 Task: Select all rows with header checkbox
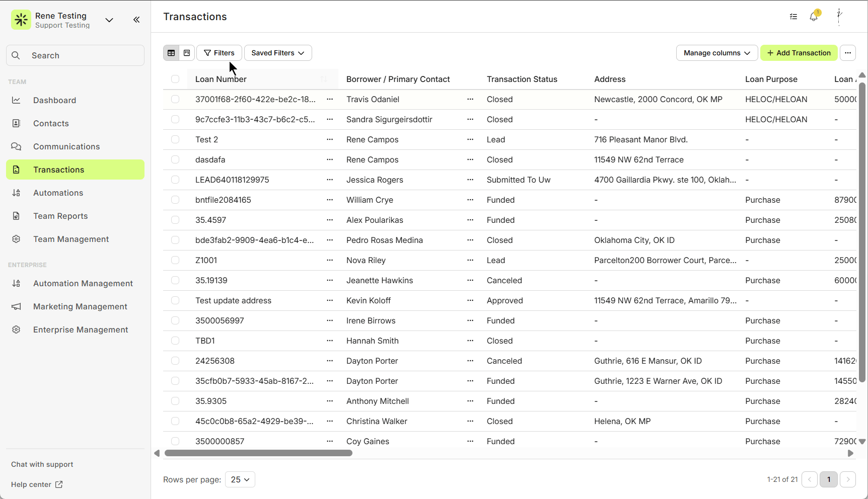175,79
